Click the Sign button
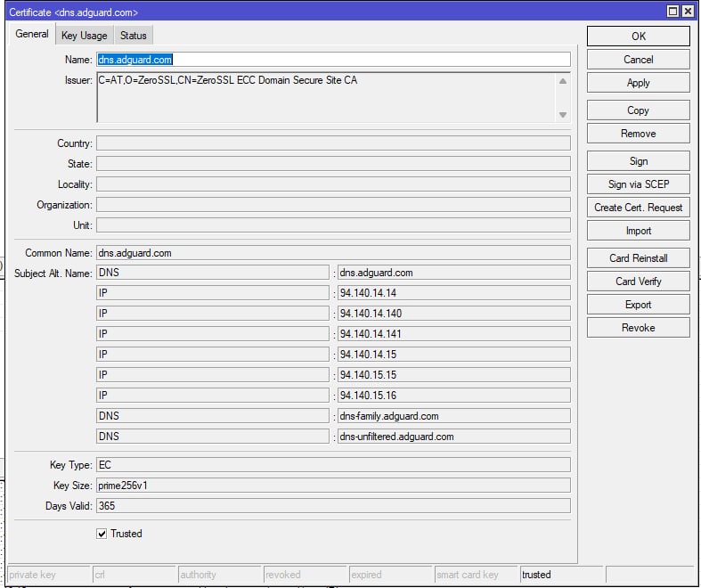701x588 pixels. click(638, 161)
